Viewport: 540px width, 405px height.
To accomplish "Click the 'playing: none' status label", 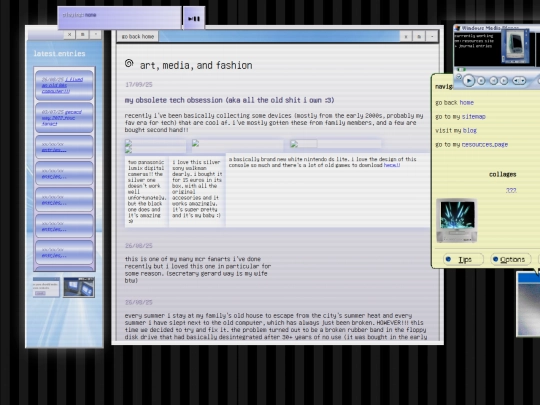I will click(80, 15).
